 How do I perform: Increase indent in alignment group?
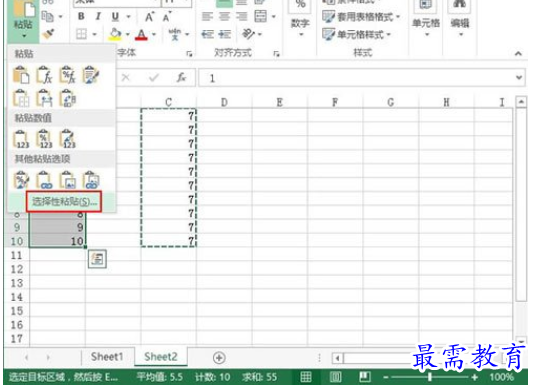pos(224,34)
